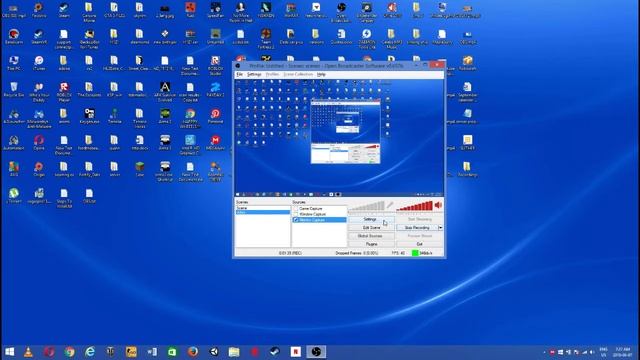Select the Recycle Bin desktop icon

coord(13,90)
